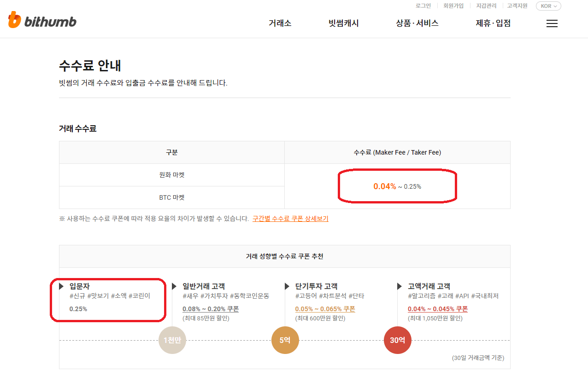Click the (최대 1,050만원 할인) text
Image resolution: width=588 pixels, height=371 pixels.
(435, 319)
